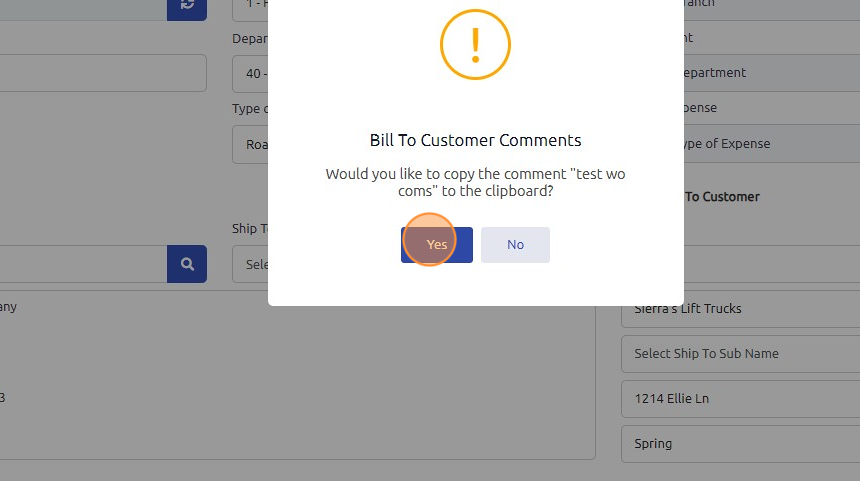Click the Bill To Customer Comments title
Viewport: 860px width, 481px height.
tap(475, 140)
